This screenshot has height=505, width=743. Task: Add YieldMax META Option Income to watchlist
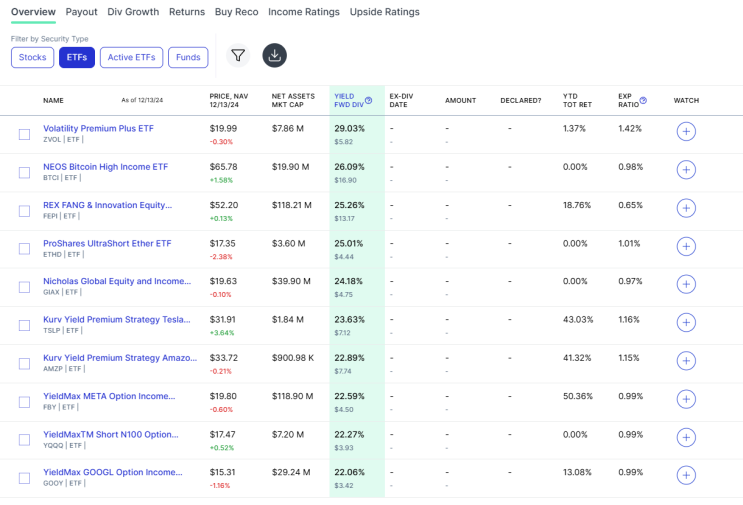click(686, 399)
